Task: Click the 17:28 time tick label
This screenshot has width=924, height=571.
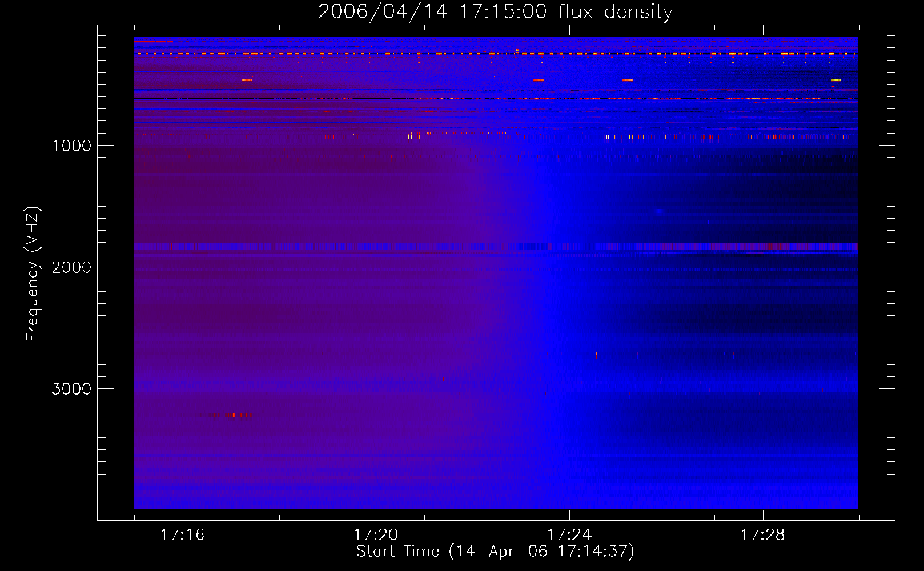Action: 763,535
